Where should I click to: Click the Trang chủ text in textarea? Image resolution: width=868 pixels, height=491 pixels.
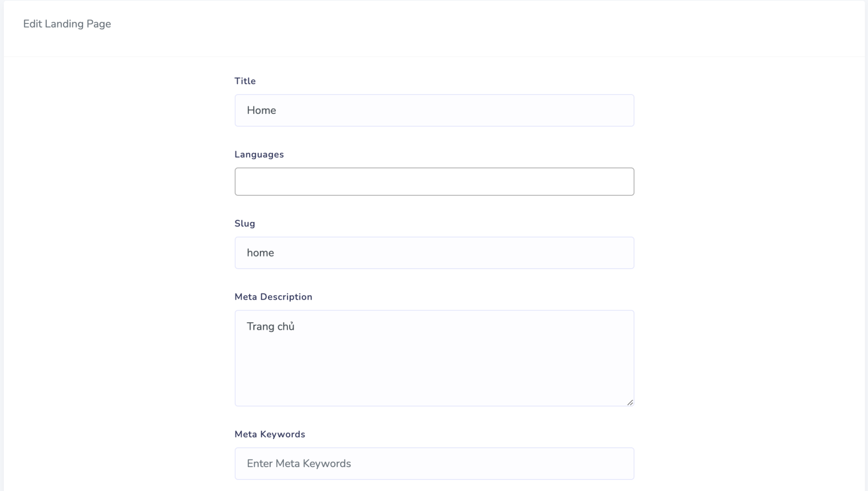[270, 327]
